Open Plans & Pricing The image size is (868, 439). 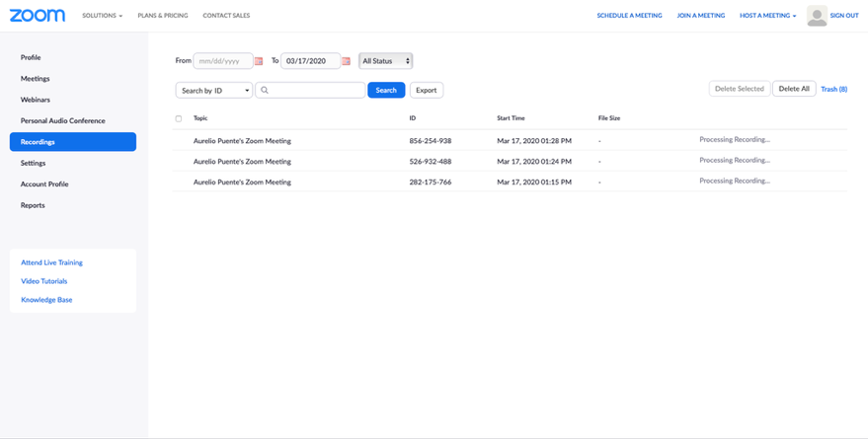point(163,16)
